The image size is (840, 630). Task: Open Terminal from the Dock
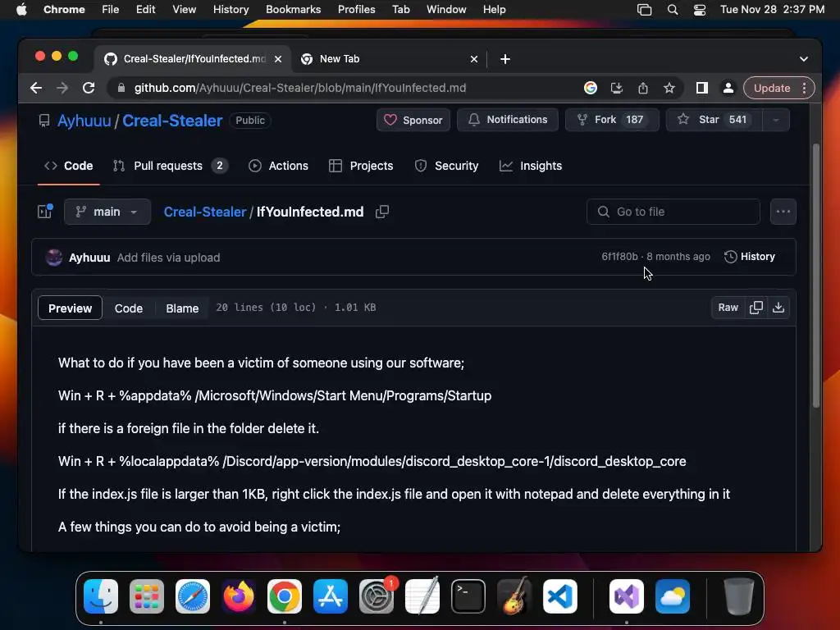[x=468, y=596]
